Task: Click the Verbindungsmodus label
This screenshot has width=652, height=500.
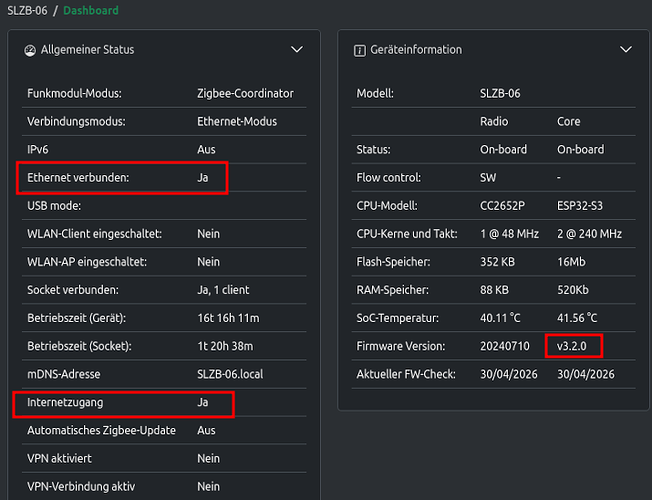Action: click(x=76, y=121)
